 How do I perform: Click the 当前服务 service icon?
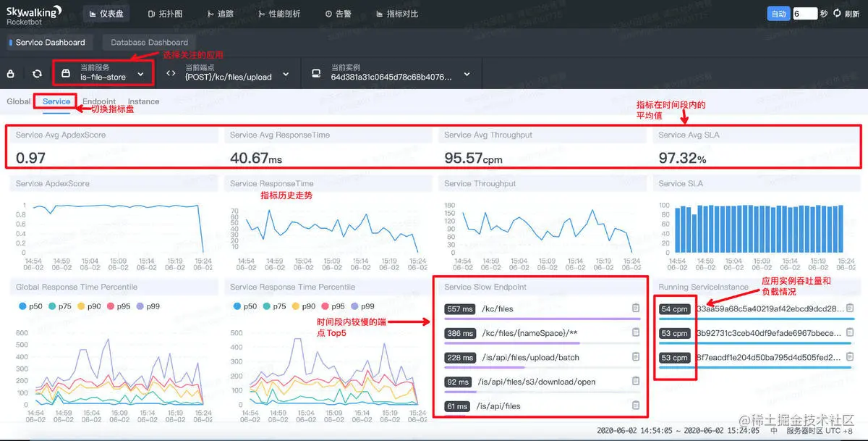coord(66,74)
